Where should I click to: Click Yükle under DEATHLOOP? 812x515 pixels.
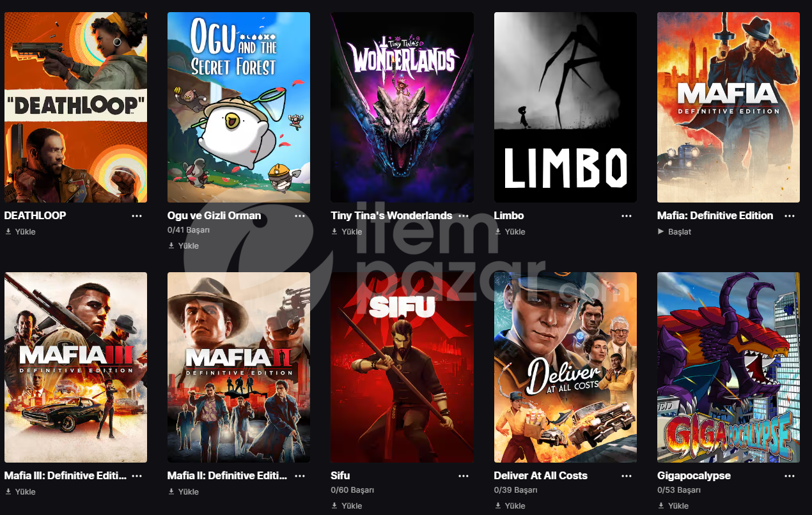(20, 232)
